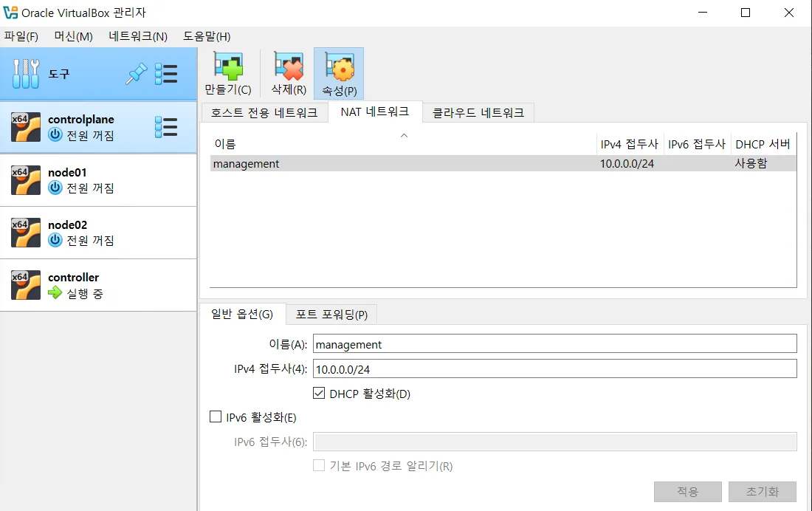Select the NAT 네트워크 tab
Image resolution: width=812 pixels, height=511 pixels.
(375, 112)
